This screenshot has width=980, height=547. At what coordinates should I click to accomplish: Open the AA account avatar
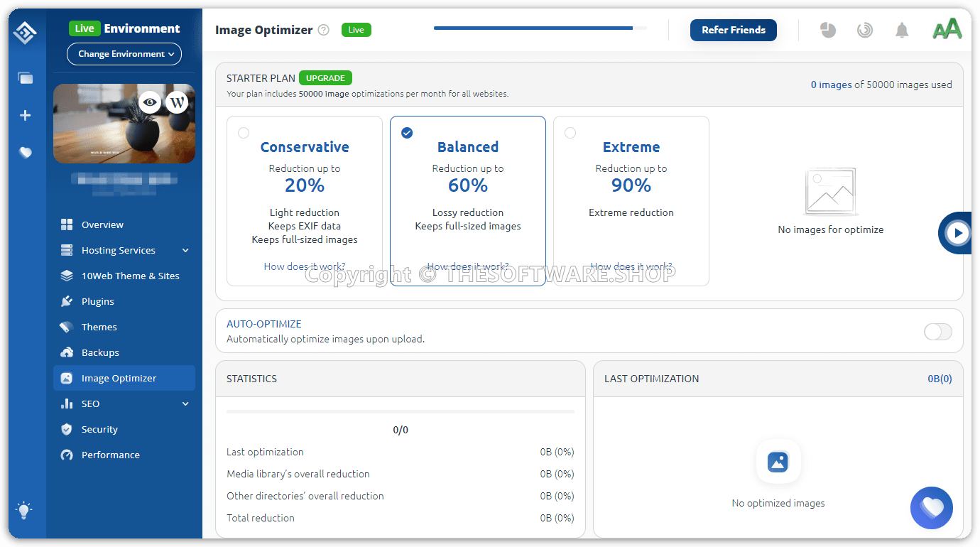(947, 29)
